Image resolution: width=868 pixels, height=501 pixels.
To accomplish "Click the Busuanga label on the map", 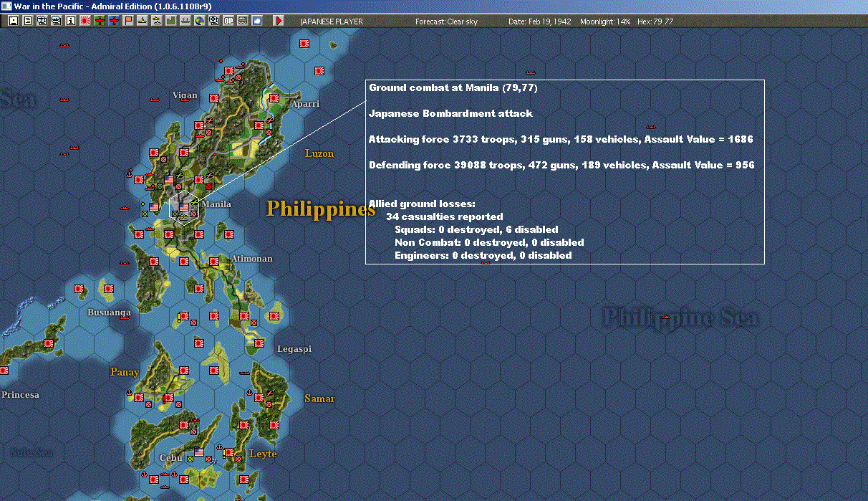I will pyautogui.click(x=109, y=312).
